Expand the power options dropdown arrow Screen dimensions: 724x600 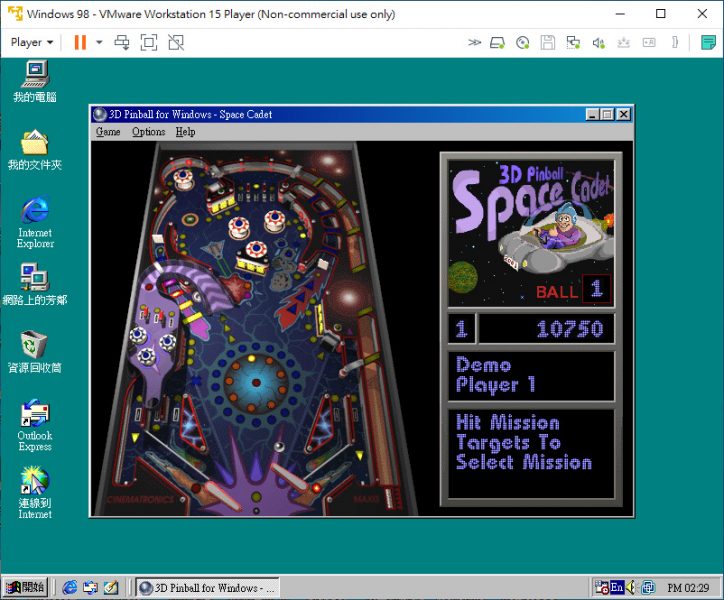[x=99, y=42]
